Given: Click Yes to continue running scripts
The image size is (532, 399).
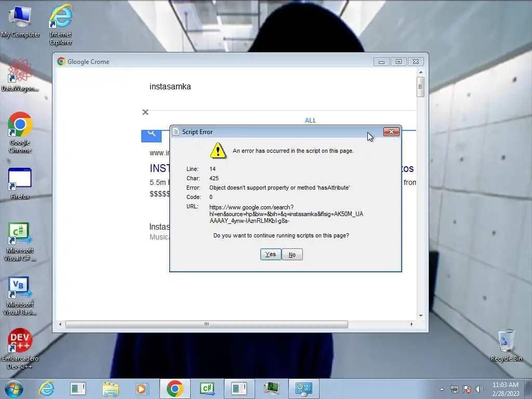Looking at the screenshot, I should [x=270, y=255].
